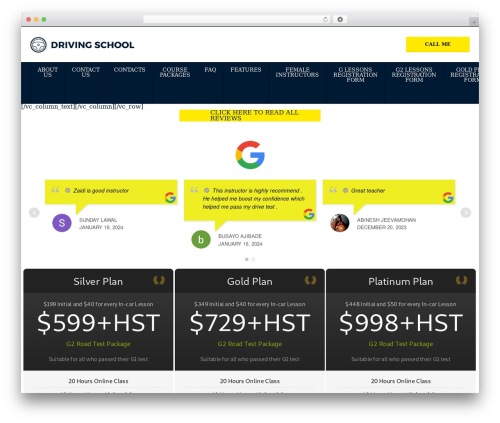Select first carousel pagination dot
The image size is (500, 423).
click(x=247, y=259)
